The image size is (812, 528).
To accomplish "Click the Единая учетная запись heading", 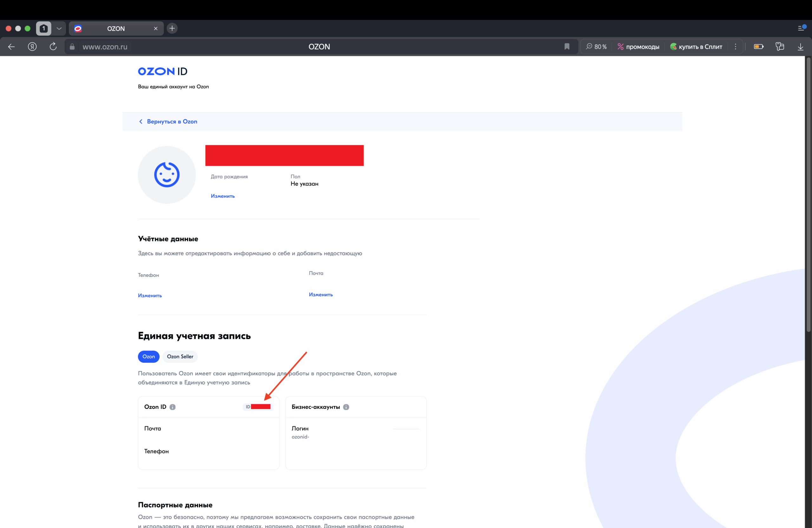I will tap(194, 336).
